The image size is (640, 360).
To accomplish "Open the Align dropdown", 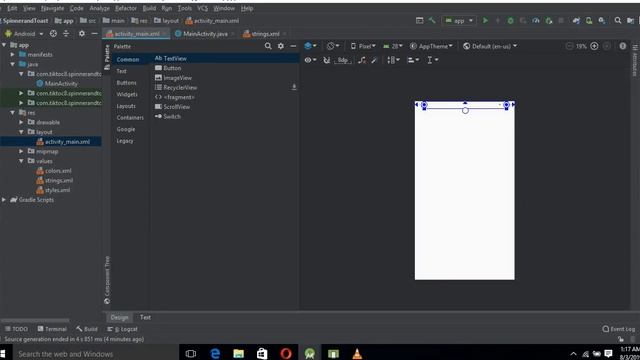I will click(x=413, y=60).
